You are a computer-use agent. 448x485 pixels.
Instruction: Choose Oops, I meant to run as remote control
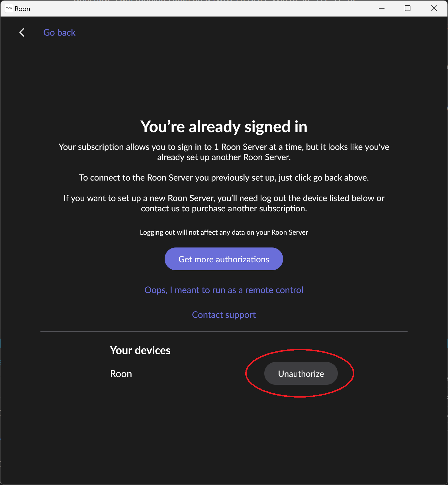click(x=224, y=290)
